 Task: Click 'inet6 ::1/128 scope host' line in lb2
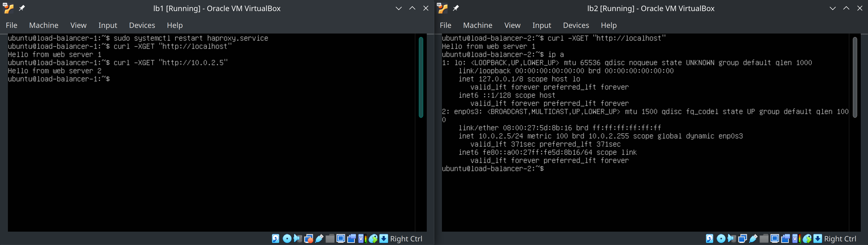[x=507, y=96]
